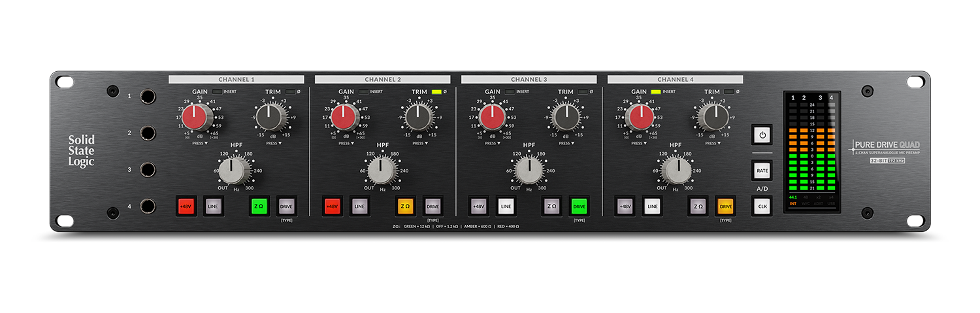Screen dimensions: 980x313
Task: Push the CLK clock source button
Action: [x=762, y=206]
